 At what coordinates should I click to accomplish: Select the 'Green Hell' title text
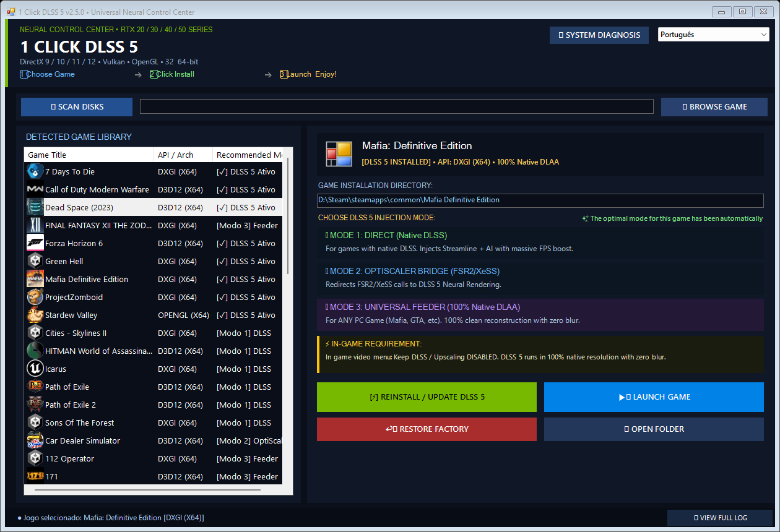(x=64, y=261)
